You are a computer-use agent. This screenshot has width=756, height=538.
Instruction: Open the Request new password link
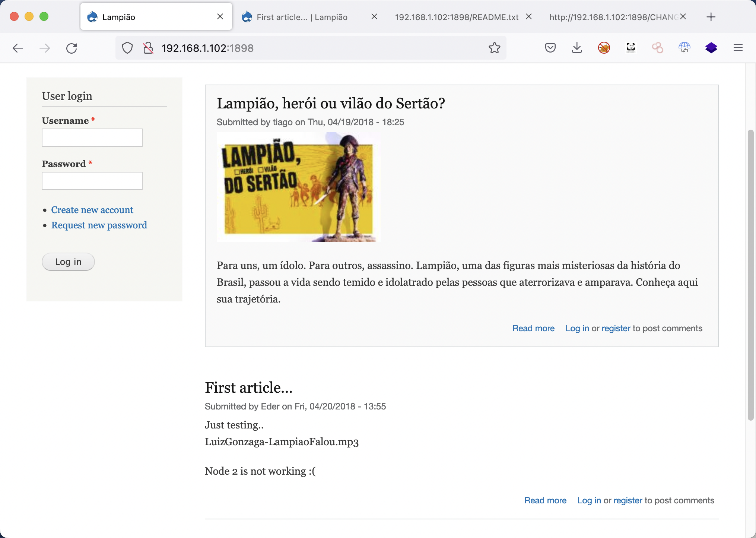(x=99, y=225)
